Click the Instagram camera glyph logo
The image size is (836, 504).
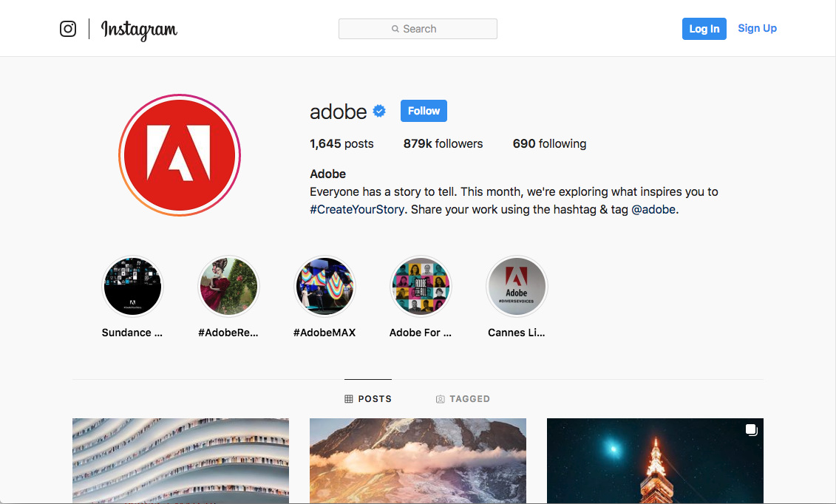(x=68, y=29)
